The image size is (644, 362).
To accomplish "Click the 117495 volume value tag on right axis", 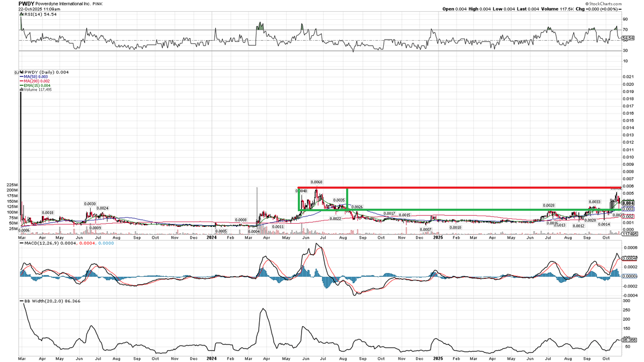I will click(628, 233).
